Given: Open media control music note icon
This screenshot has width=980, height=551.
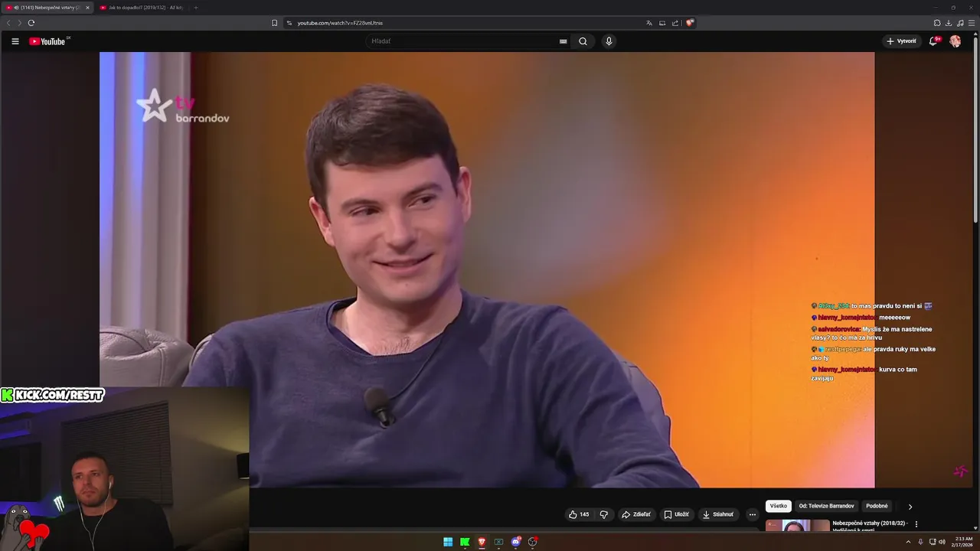Looking at the screenshot, I should pyautogui.click(x=960, y=23).
